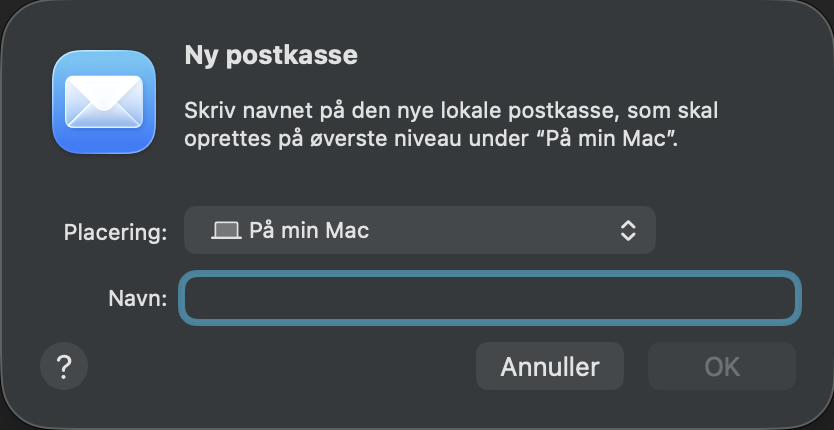Expand the mailbox location selector
Viewport: 834px width, 430px height.
point(419,231)
